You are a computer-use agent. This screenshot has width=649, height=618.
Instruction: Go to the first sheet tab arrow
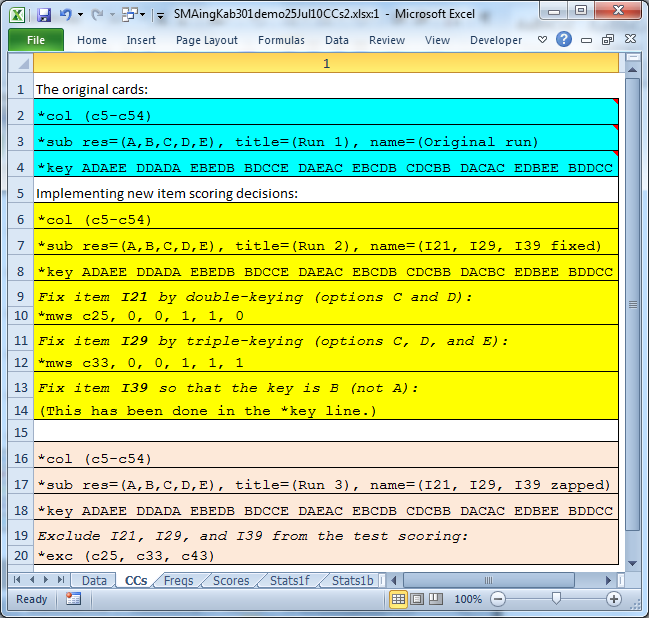17,580
